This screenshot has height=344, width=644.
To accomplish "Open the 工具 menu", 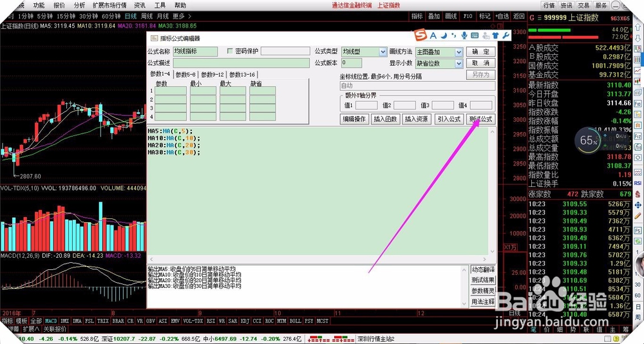I will point(160,5).
